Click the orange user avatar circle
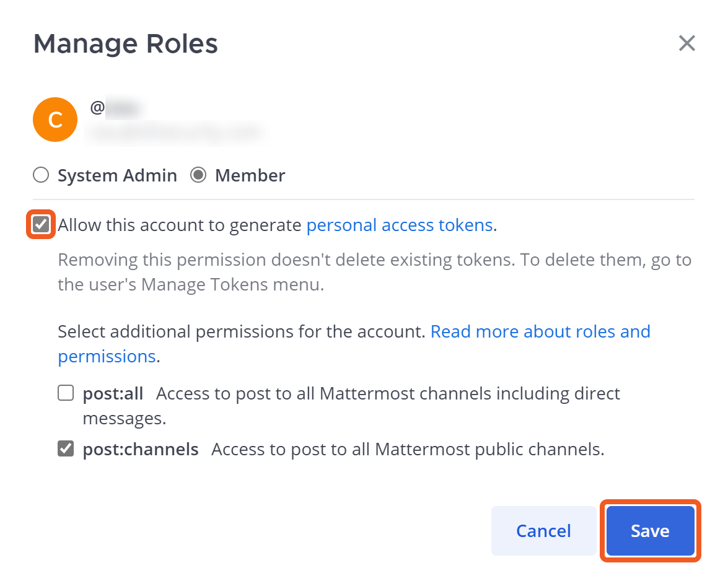Viewport: 728px width, 581px height. click(x=55, y=120)
